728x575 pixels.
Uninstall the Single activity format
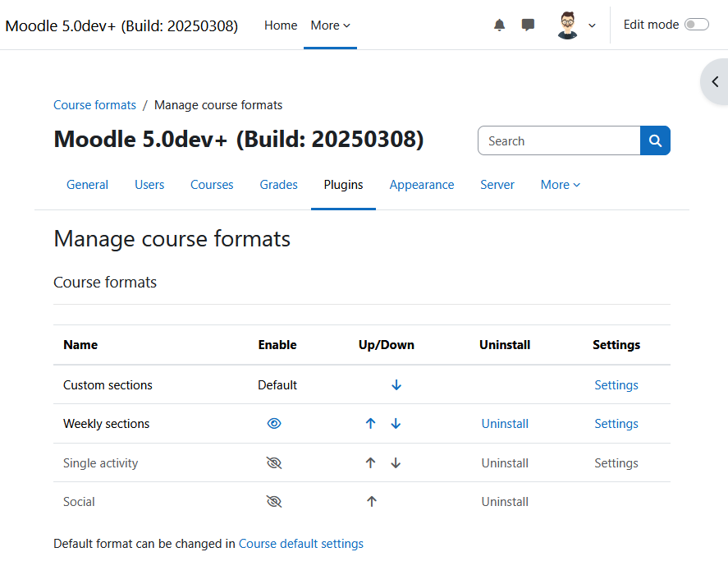click(x=505, y=463)
